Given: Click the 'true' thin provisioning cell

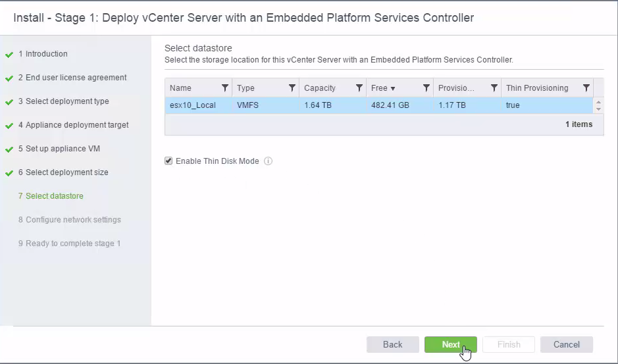Looking at the screenshot, I should [547, 105].
